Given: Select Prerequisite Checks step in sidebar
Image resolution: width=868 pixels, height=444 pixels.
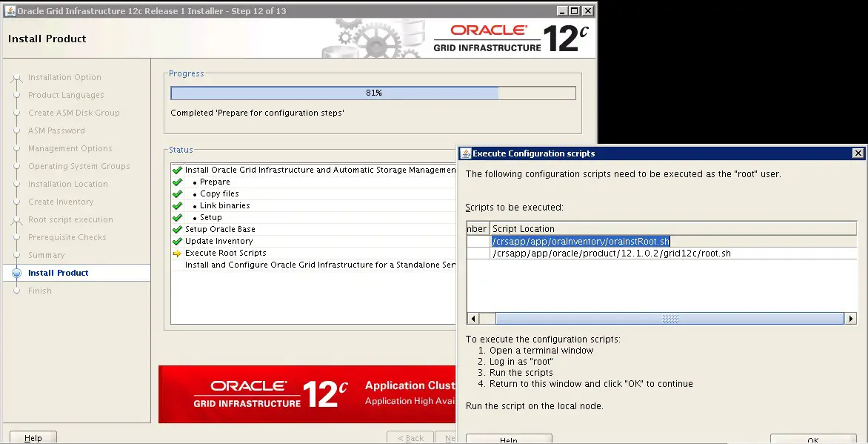Looking at the screenshot, I should (67, 236).
